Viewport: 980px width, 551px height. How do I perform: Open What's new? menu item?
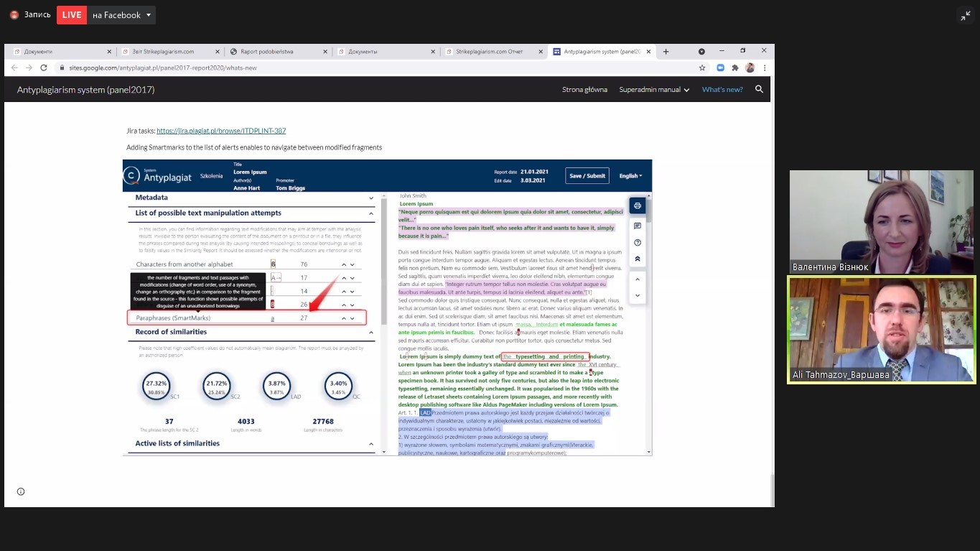722,90
